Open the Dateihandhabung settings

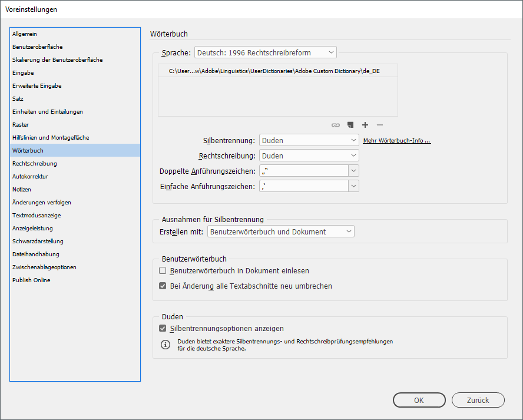[x=75, y=254]
